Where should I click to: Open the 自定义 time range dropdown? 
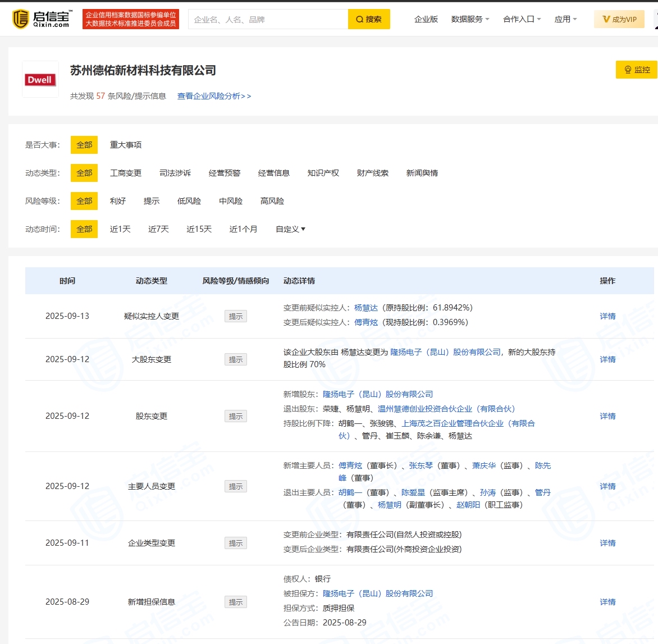(x=290, y=229)
